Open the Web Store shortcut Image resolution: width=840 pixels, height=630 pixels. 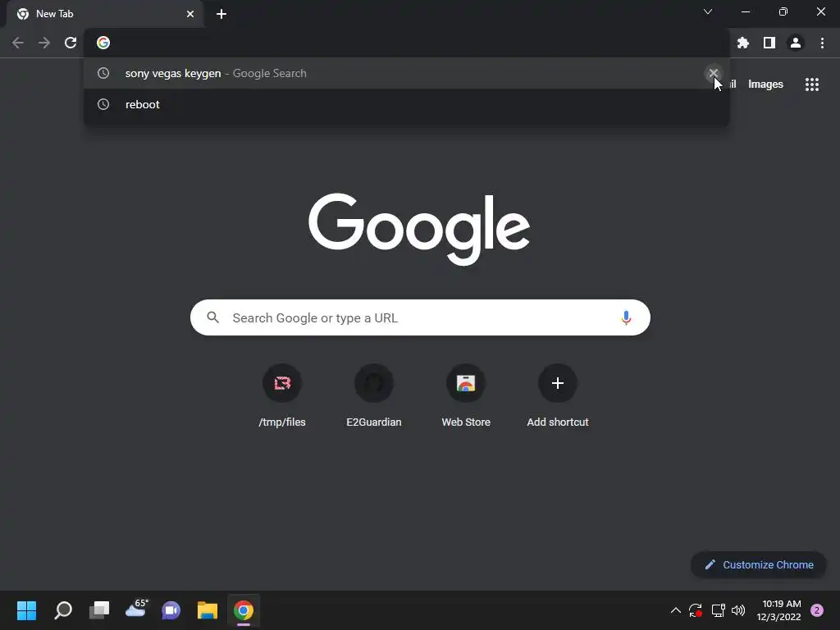click(466, 396)
